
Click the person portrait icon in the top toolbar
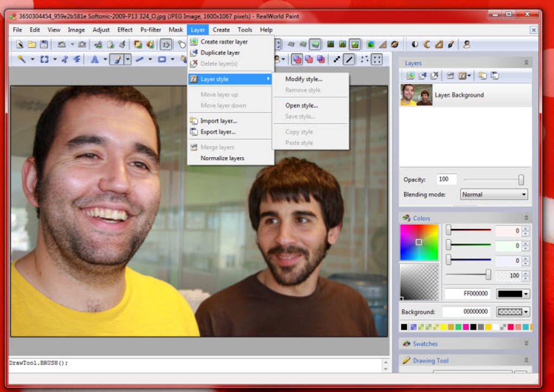pos(467,45)
